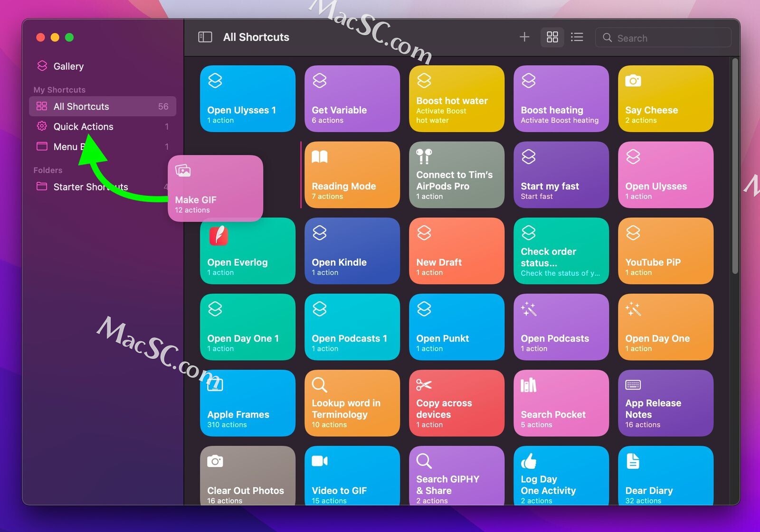This screenshot has width=760, height=532.
Task: Click the photos icon on Make GIF tile
Action: 183,170
